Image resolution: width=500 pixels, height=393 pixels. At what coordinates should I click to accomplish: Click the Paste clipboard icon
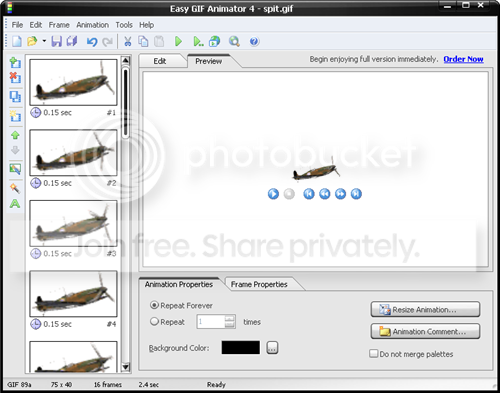coord(159,41)
